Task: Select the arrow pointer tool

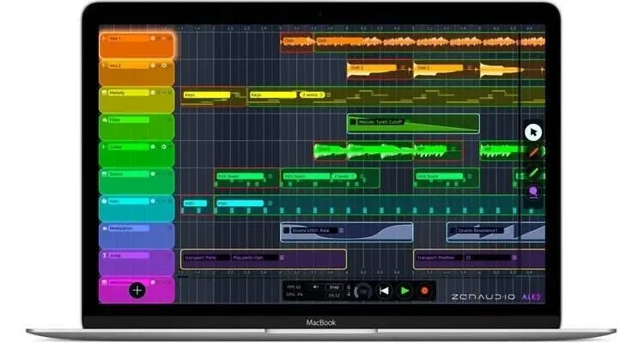Action: click(x=533, y=132)
